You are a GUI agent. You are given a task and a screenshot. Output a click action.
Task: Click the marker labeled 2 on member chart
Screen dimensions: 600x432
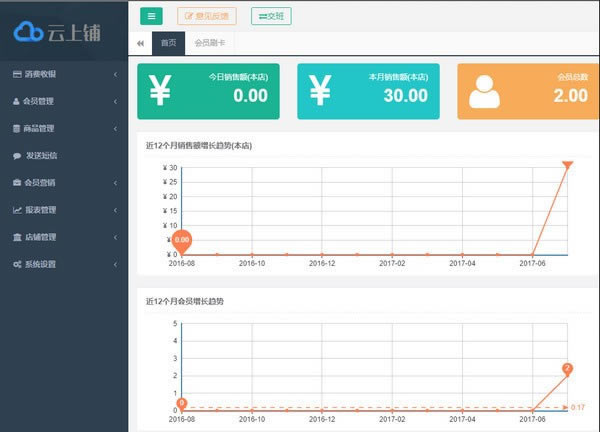tap(567, 370)
